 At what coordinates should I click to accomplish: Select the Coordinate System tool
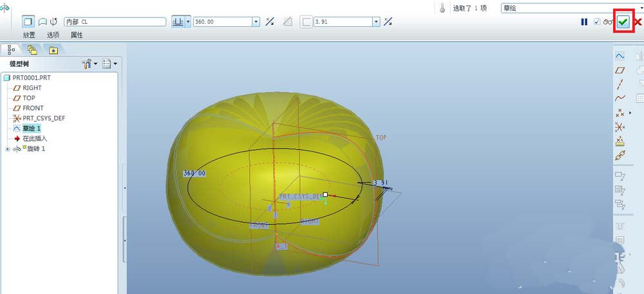pos(620,127)
